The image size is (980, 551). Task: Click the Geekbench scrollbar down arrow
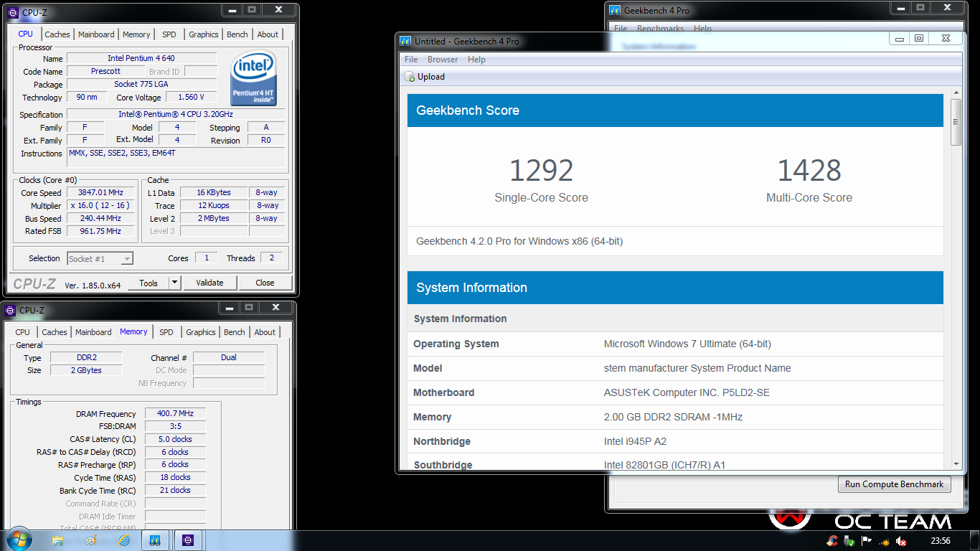(956, 464)
